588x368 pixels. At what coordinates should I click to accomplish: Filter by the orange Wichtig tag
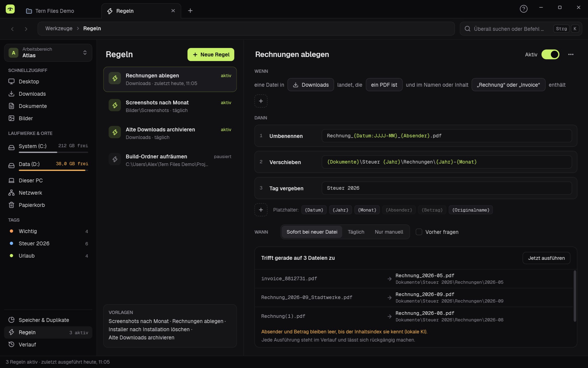tap(48, 231)
